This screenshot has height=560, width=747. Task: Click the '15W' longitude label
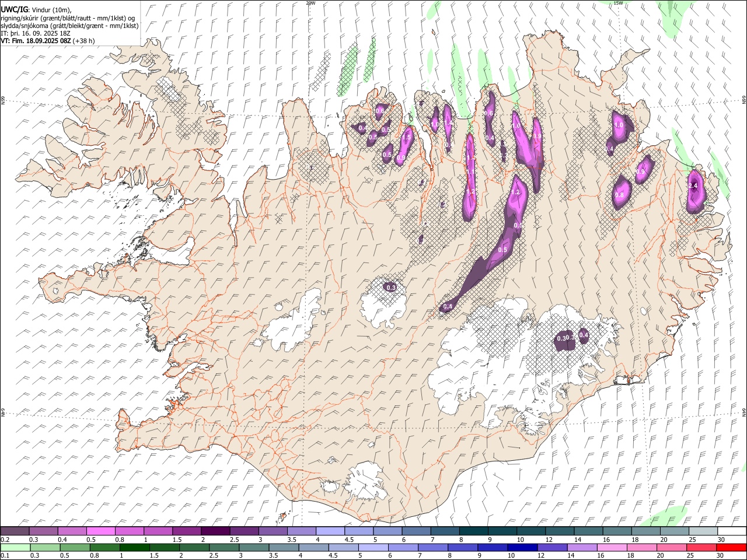pos(618,3)
